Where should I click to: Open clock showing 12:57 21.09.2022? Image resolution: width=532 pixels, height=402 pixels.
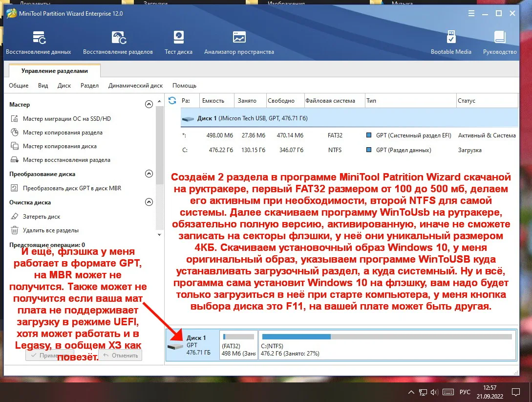coord(489,392)
